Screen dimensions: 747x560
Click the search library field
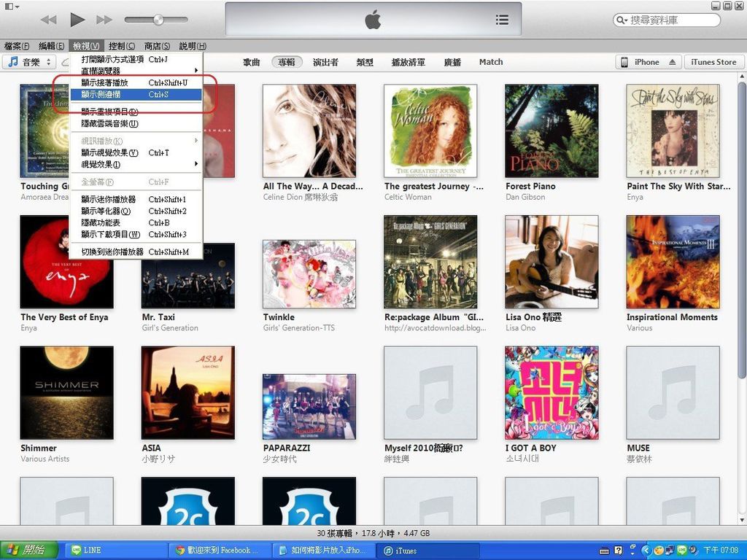click(x=667, y=20)
